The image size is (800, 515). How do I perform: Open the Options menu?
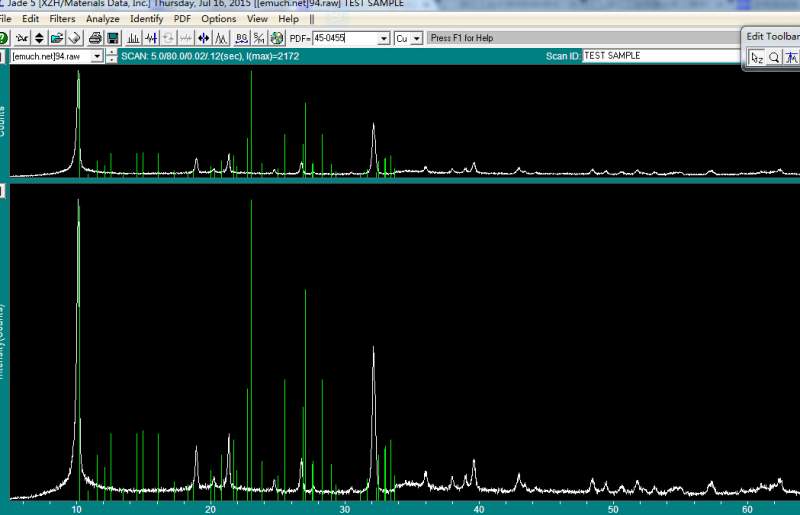click(x=218, y=19)
